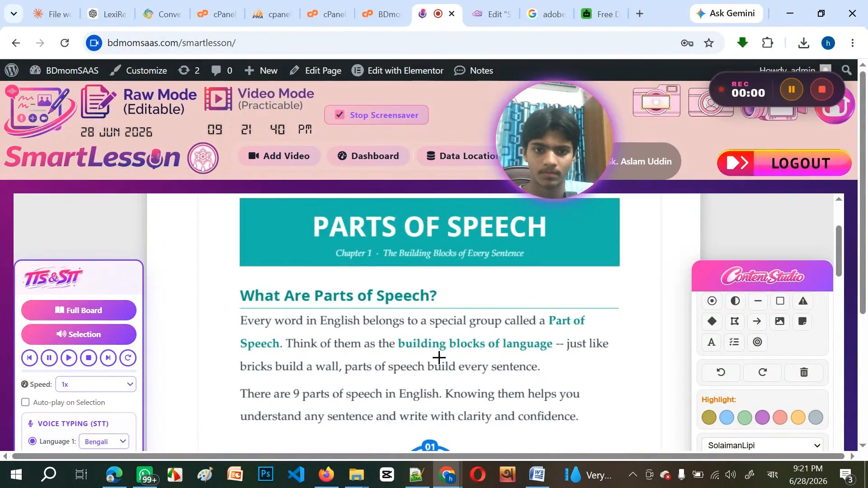Open the browser Extensions puzzle icon
868x488 pixels.
point(768,43)
